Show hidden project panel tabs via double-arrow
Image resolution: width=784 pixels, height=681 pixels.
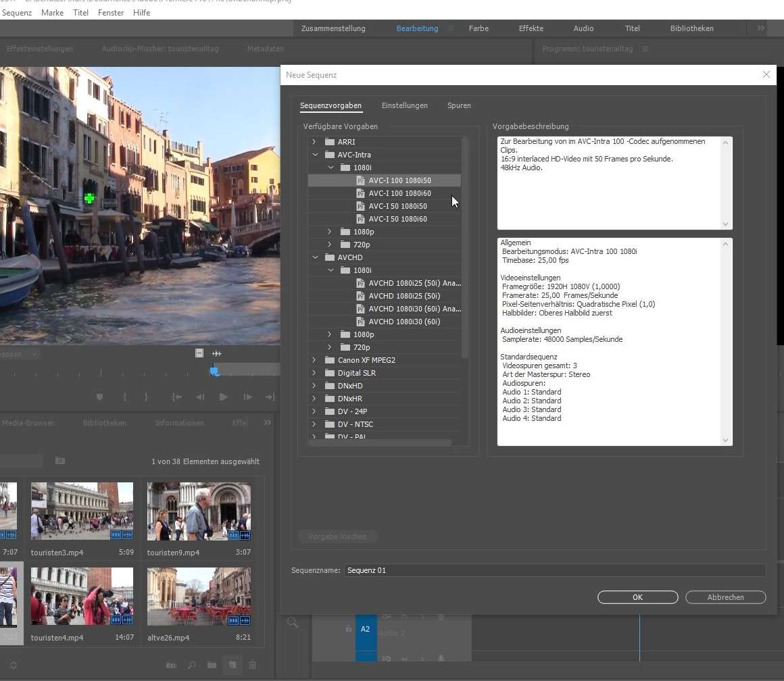(268, 423)
